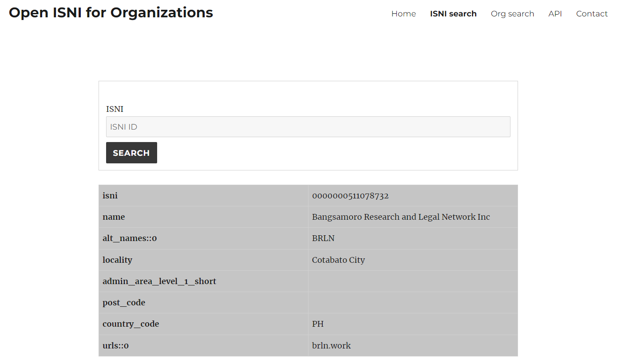Click the urls::0 row label
This screenshot has height=364, width=617.
pyautogui.click(x=115, y=345)
